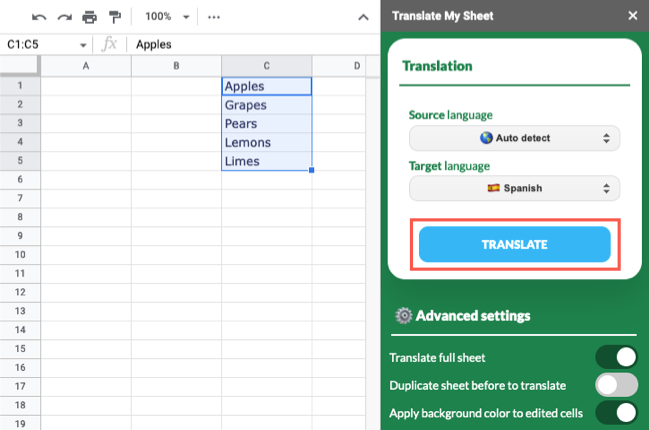Image resolution: width=650 pixels, height=430 pixels.
Task: Click the formula bar containing Apples
Action: (250, 45)
